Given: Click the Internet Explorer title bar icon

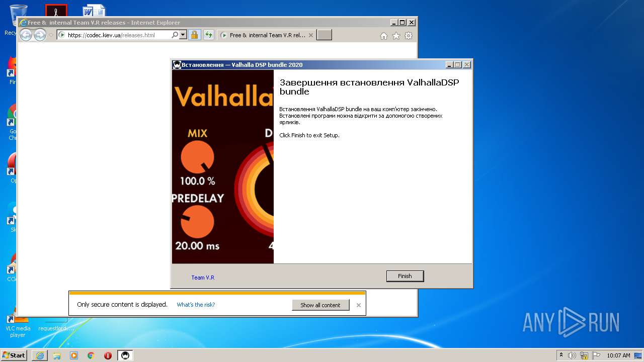Looking at the screenshot, I should (x=23, y=23).
